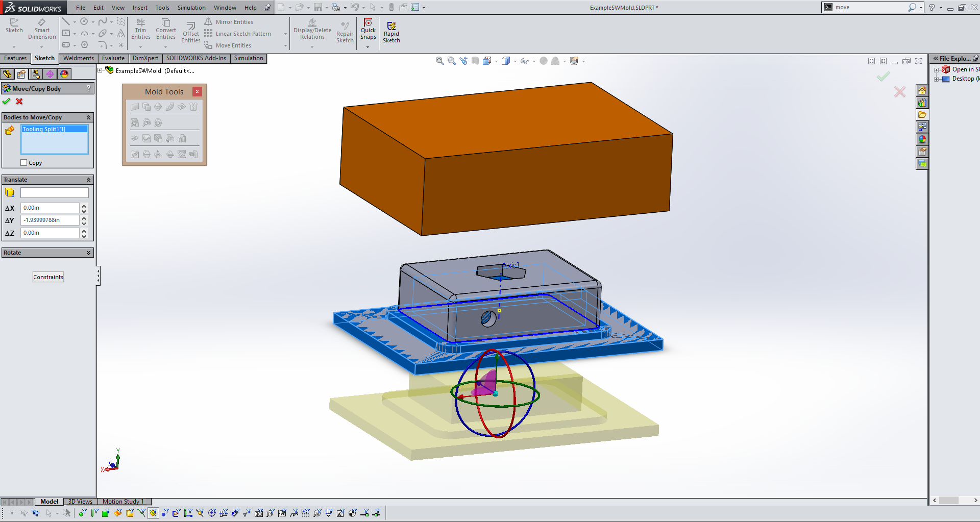Open Display/Delete Relations tool
The height and width of the screenshot is (522, 980).
click(312, 29)
